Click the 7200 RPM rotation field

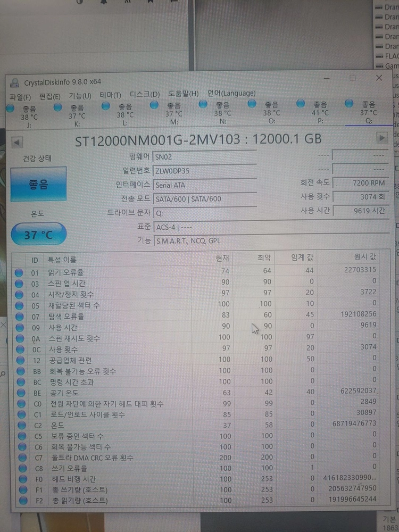[360, 182]
